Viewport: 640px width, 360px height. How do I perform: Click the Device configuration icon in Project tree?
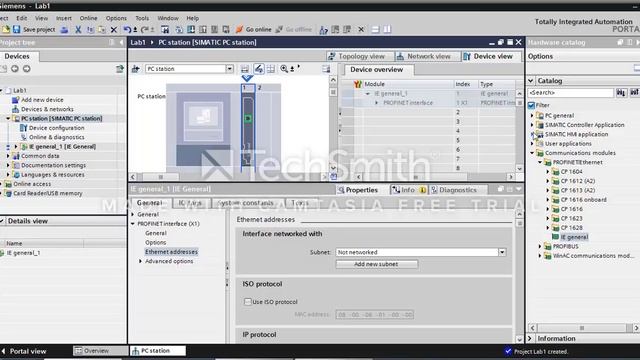tap(24, 128)
